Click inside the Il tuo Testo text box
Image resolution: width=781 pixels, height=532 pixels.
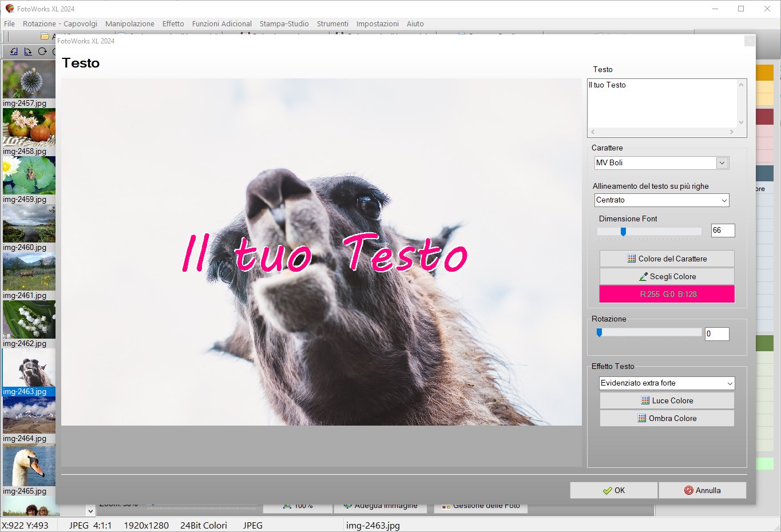tap(662, 104)
